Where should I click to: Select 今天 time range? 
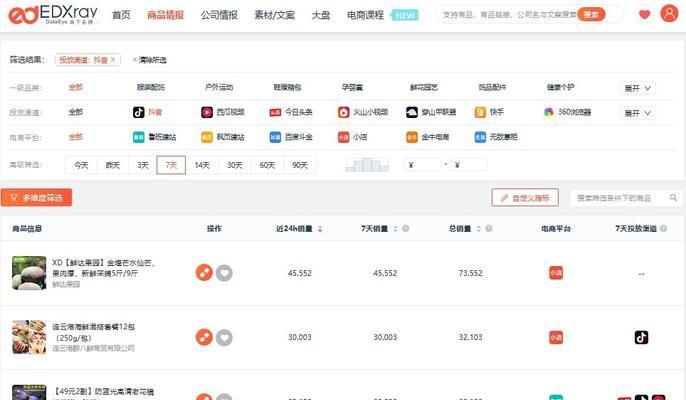tap(81, 165)
